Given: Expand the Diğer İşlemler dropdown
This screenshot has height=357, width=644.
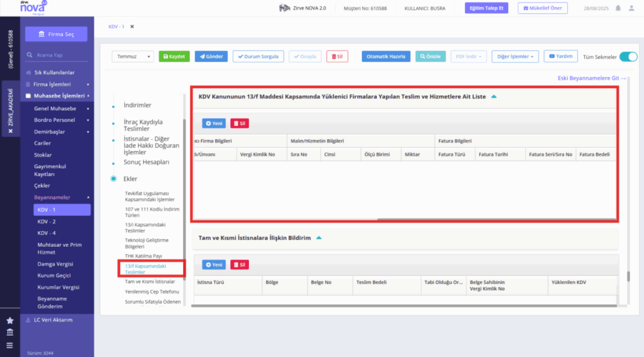Looking at the screenshot, I should pos(514,56).
